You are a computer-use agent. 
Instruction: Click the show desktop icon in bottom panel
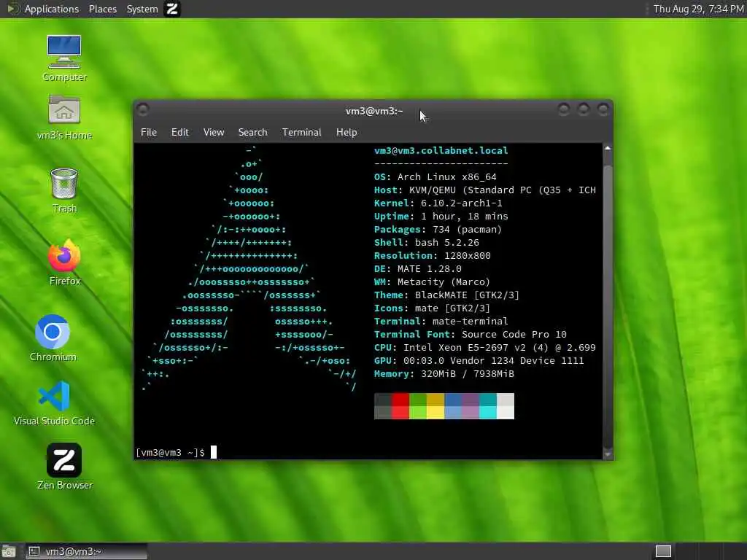(x=8, y=551)
